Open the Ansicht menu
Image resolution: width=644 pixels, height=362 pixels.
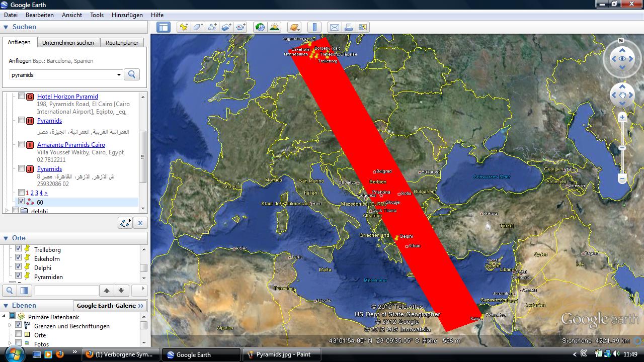point(72,15)
